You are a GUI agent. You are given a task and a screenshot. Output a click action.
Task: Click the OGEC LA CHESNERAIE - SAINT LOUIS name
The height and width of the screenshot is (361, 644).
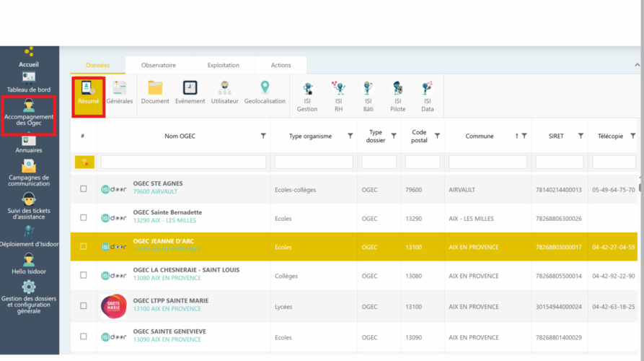pyautogui.click(x=186, y=270)
